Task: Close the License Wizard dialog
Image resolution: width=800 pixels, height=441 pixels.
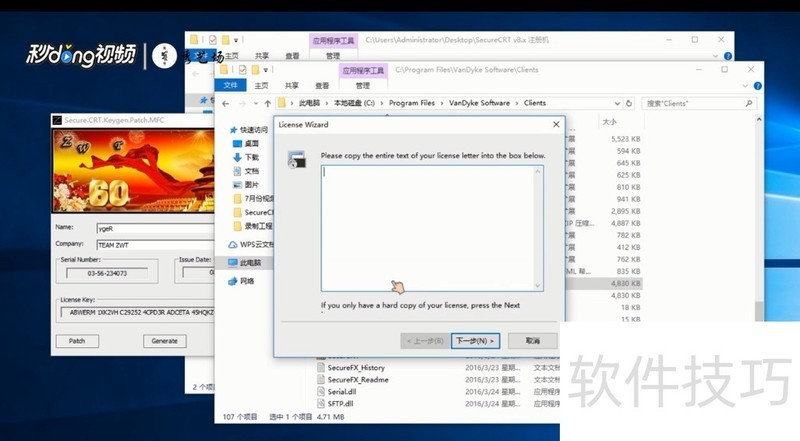Action: coord(556,125)
